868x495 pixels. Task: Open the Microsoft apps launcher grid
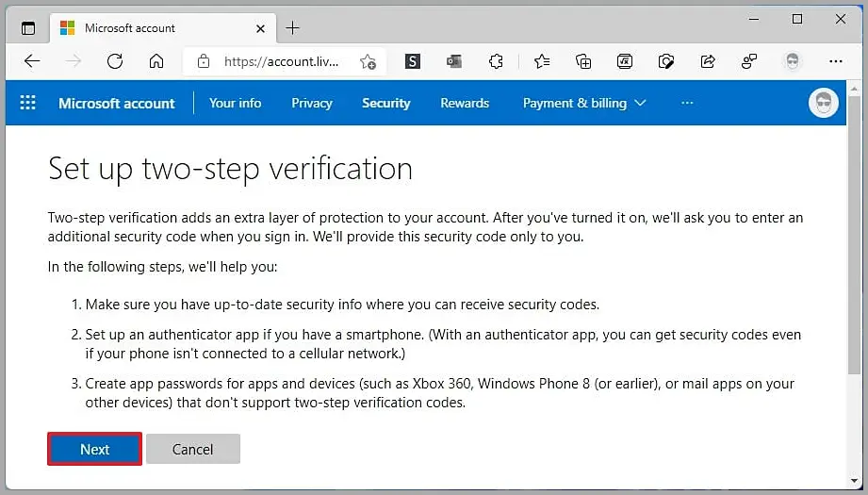pos(27,103)
